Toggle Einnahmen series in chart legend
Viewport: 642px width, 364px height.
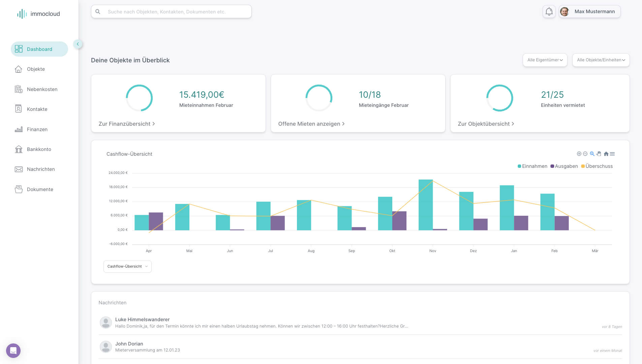point(532,166)
